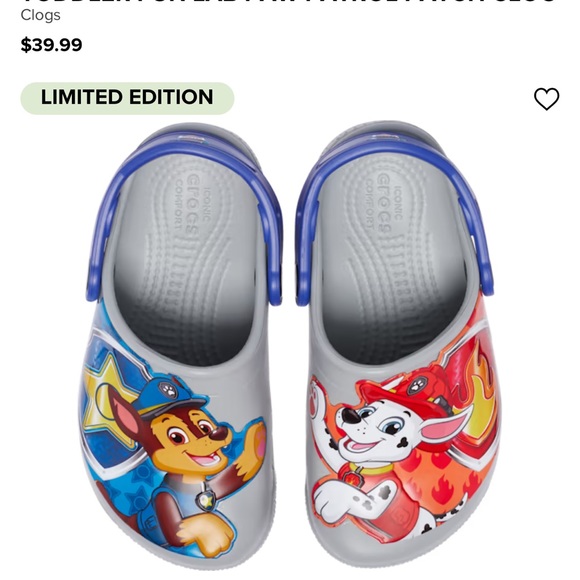
Task: Tap the star pup tag on Chase's collar
Action: pos(204,500)
